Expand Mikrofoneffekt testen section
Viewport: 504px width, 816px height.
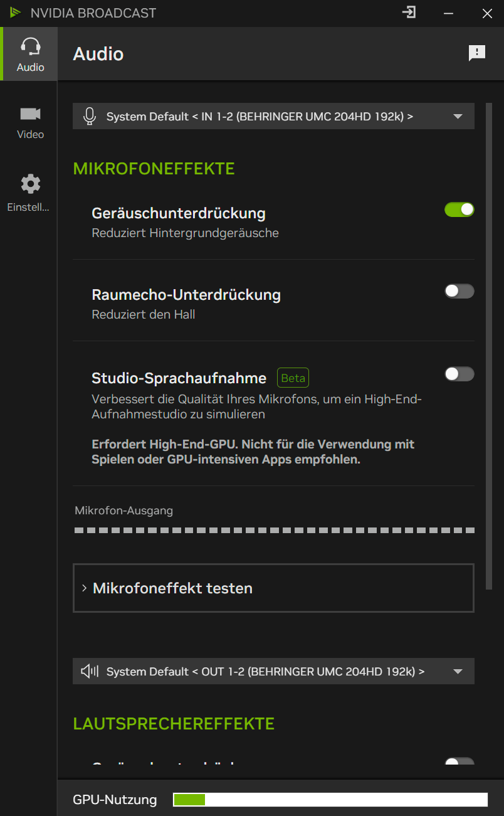(x=273, y=588)
